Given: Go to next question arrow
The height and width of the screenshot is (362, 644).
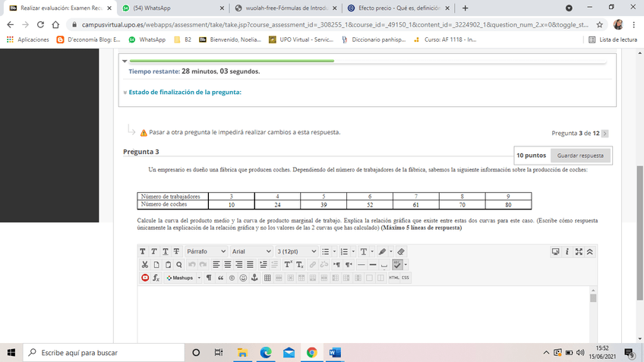Looking at the screenshot, I should tap(605, 133).
